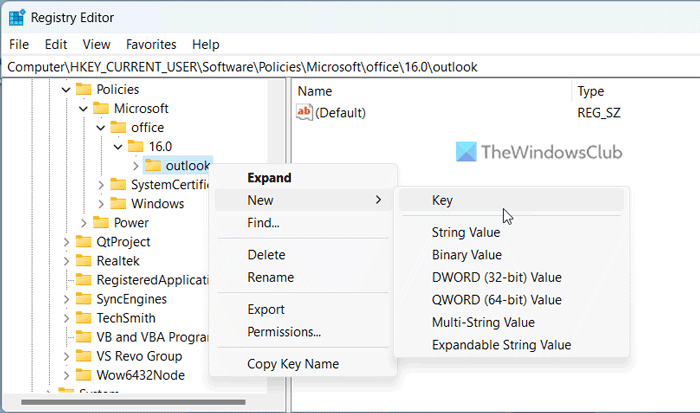
Task: Click the Microsoft folder icon
Action: [101, 108]
